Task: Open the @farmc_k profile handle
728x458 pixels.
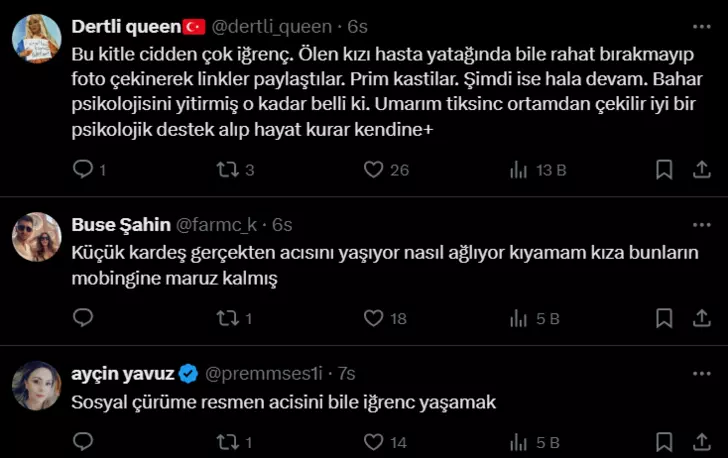Action: point(216,225)
